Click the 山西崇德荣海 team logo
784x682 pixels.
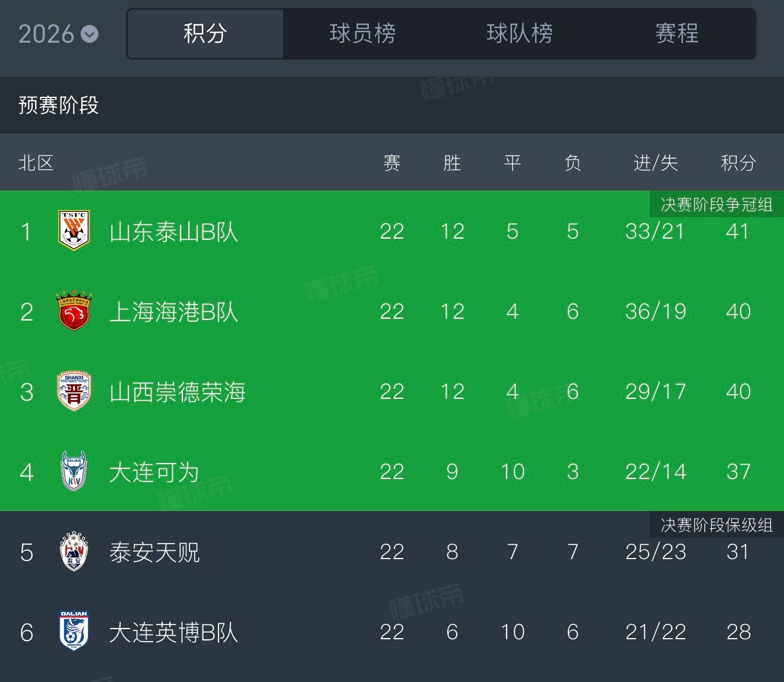point(74,391)
